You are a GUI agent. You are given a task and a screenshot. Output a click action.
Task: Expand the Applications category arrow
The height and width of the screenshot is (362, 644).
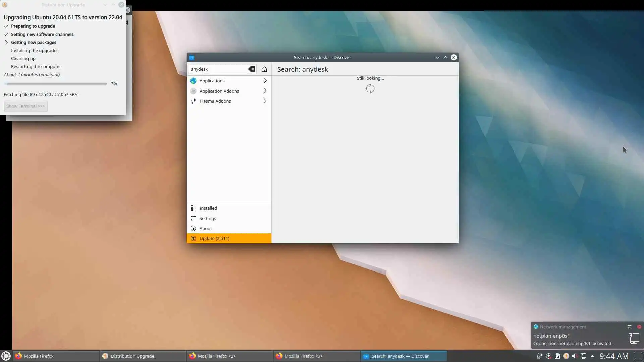265,81
